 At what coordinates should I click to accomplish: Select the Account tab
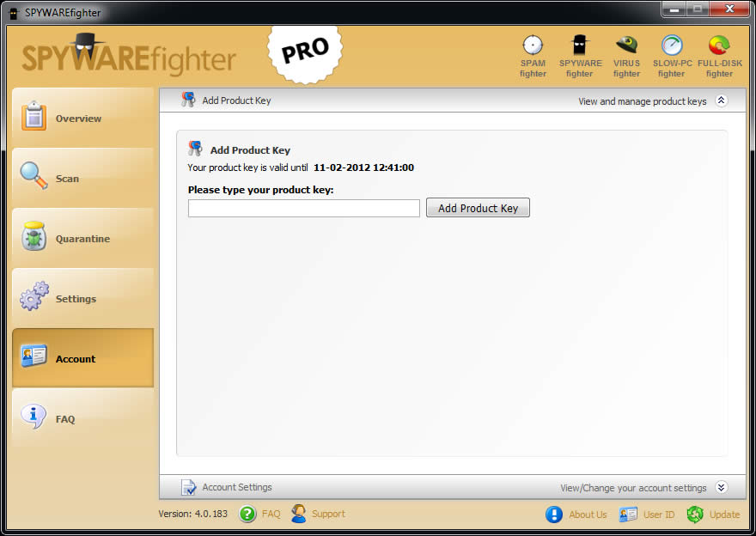83,358
